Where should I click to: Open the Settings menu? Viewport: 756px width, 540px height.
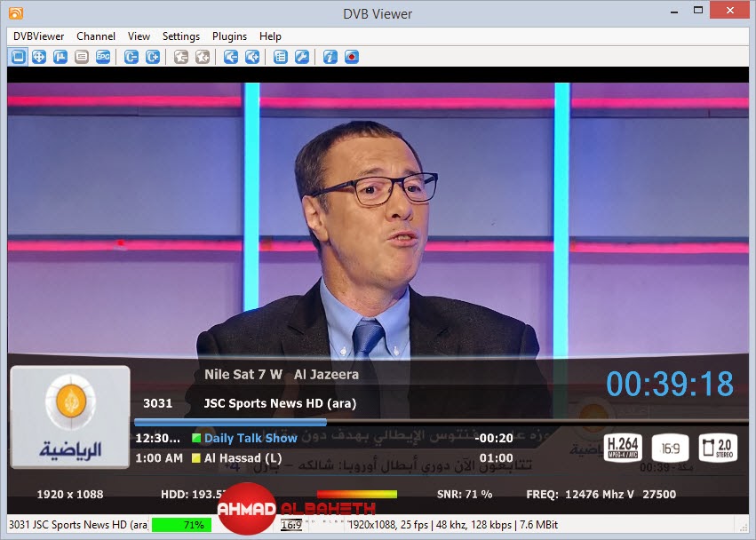tap(181, 36)
